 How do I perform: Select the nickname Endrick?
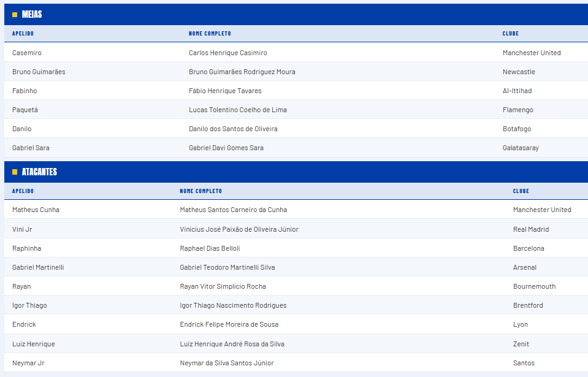(24, 324)
